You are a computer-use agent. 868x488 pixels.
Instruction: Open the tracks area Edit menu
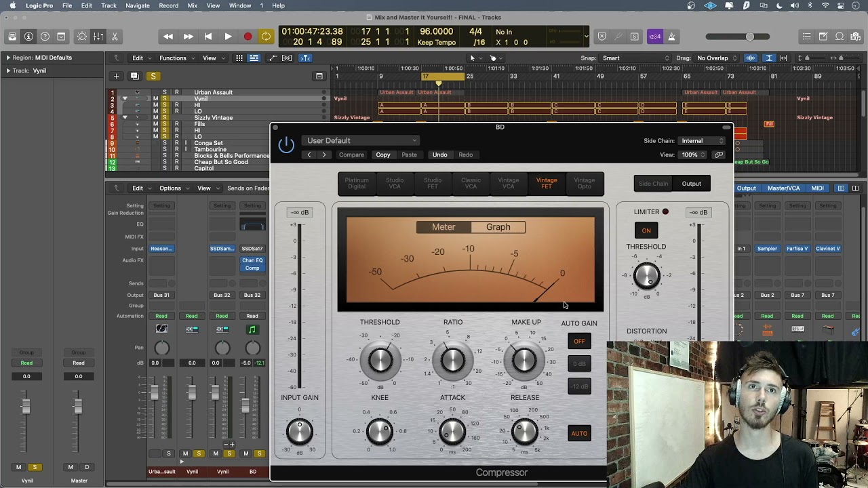tap(141, 58)
